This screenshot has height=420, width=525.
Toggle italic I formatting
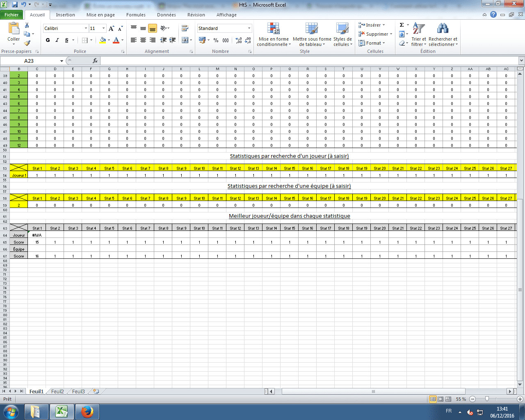coord(57,40)
